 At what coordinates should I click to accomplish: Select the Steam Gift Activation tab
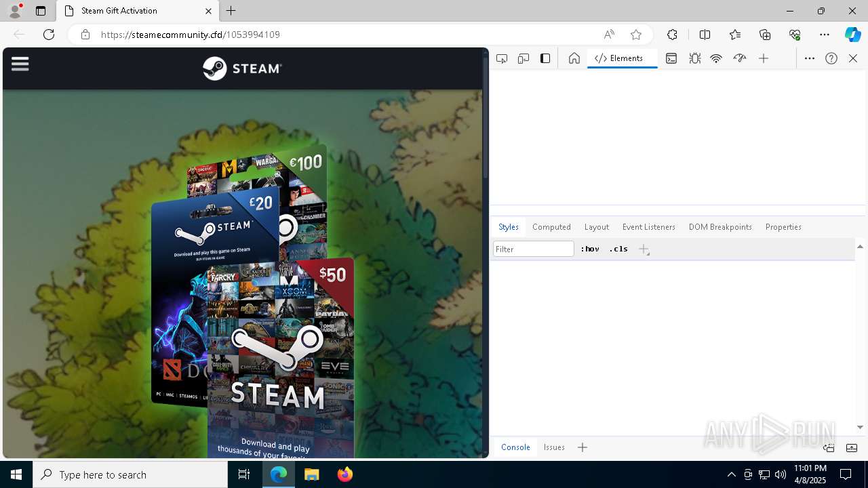tap(138, 11)
